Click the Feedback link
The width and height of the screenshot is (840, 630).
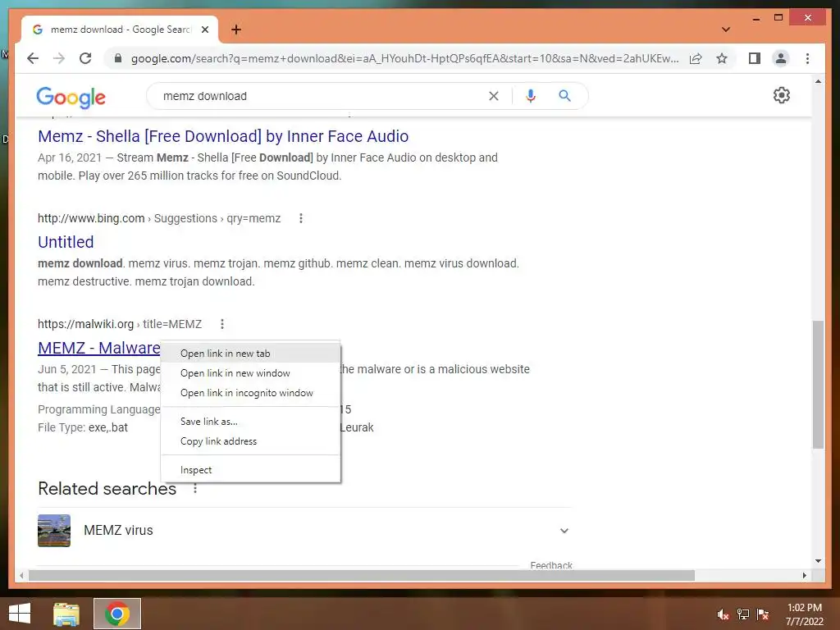coord(550,564)
